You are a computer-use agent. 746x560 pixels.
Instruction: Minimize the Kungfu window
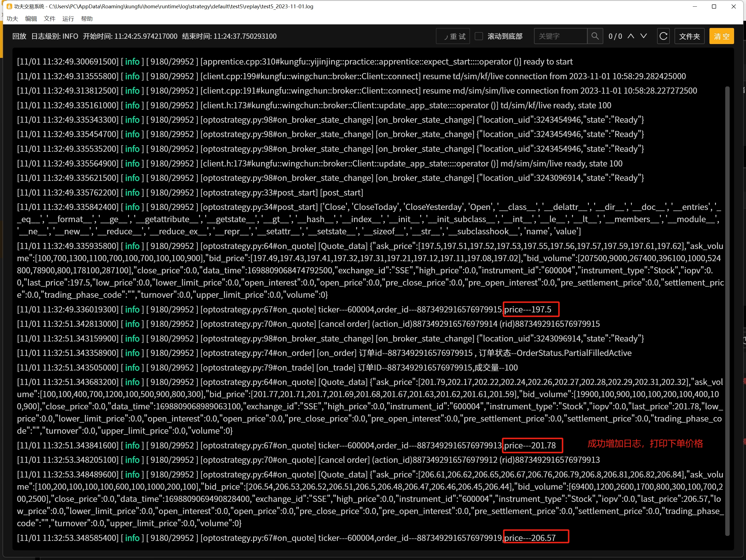pos(695,6)
